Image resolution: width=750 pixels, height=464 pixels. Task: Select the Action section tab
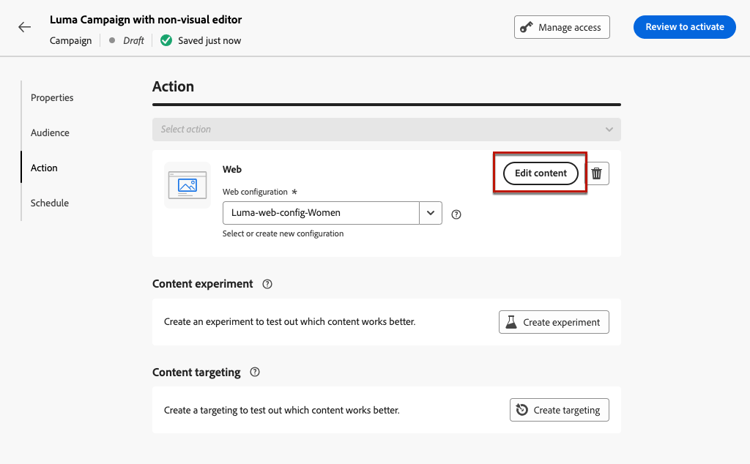coord(44,168)
